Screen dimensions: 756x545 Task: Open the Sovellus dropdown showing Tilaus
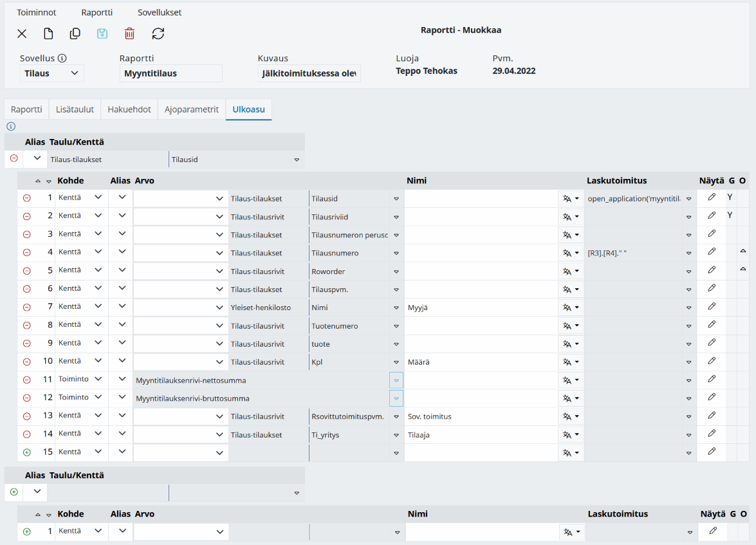(x=51, y=73)
